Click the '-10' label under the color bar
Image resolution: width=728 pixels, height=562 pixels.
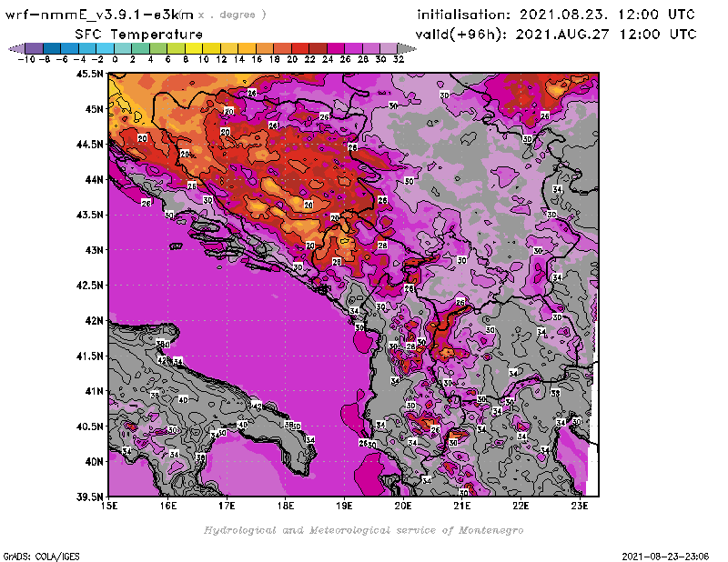[26, 59]
